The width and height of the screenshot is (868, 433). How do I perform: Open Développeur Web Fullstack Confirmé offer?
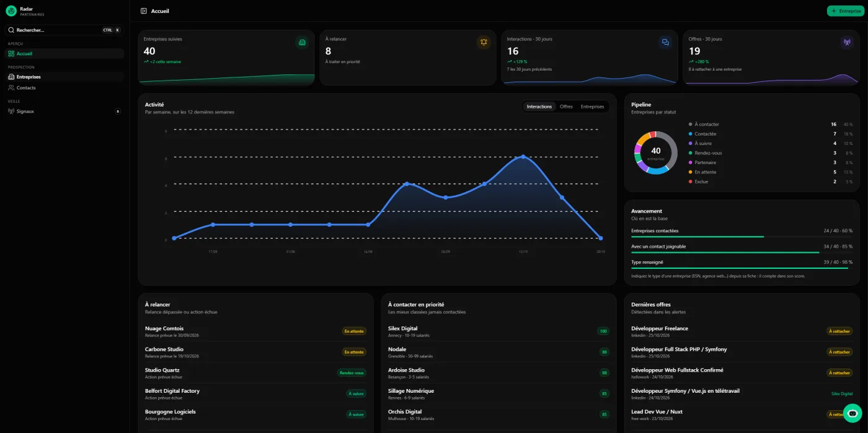(742, 373)
